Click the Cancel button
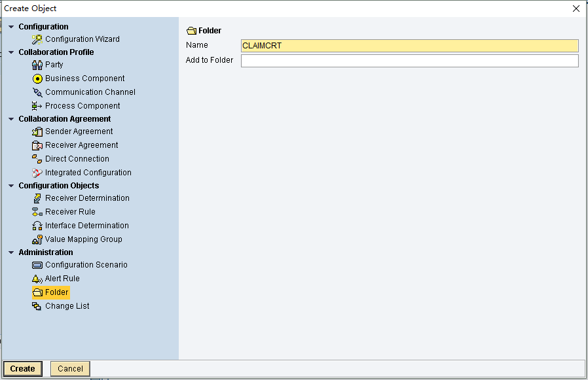 point(70,369)
